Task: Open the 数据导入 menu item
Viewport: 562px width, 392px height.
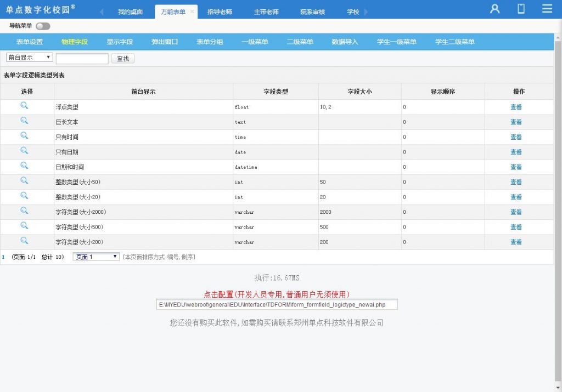Action: [x=345, y=42]
